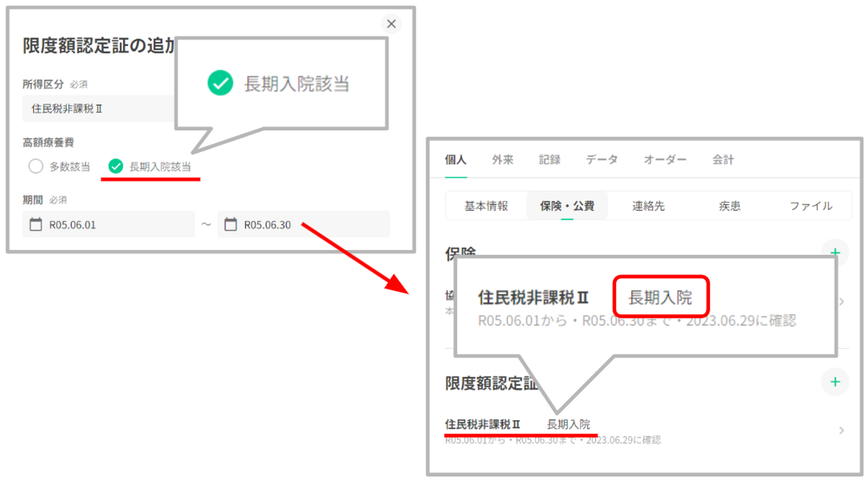Select the 多数該当 radio option
The width and height of the screenshot is (868, 481).
tap(36, 166)
